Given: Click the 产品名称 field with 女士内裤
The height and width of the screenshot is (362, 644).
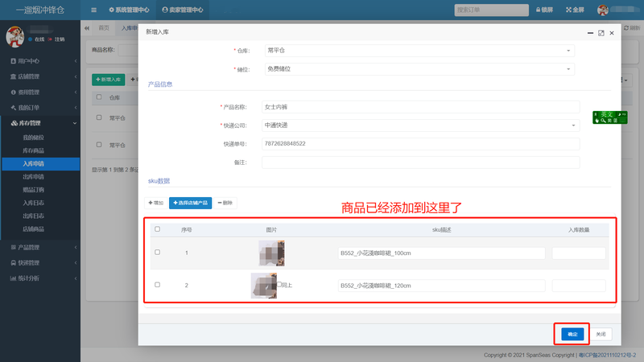Looking at the screenshot, I should (420, 107).
